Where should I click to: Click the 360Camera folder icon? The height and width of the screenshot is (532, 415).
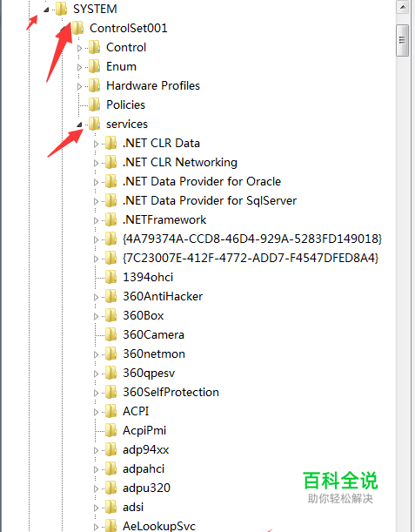(110, 334)
